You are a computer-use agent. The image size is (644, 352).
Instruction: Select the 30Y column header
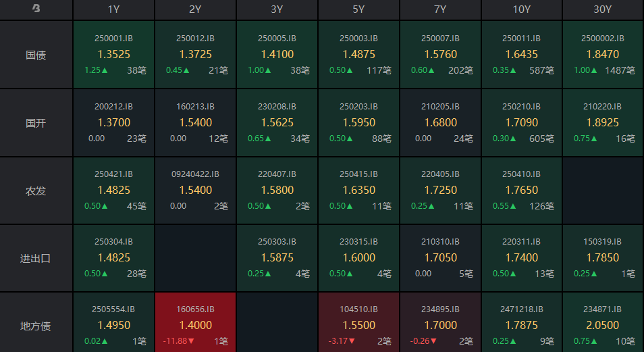[x=603, y=9]
